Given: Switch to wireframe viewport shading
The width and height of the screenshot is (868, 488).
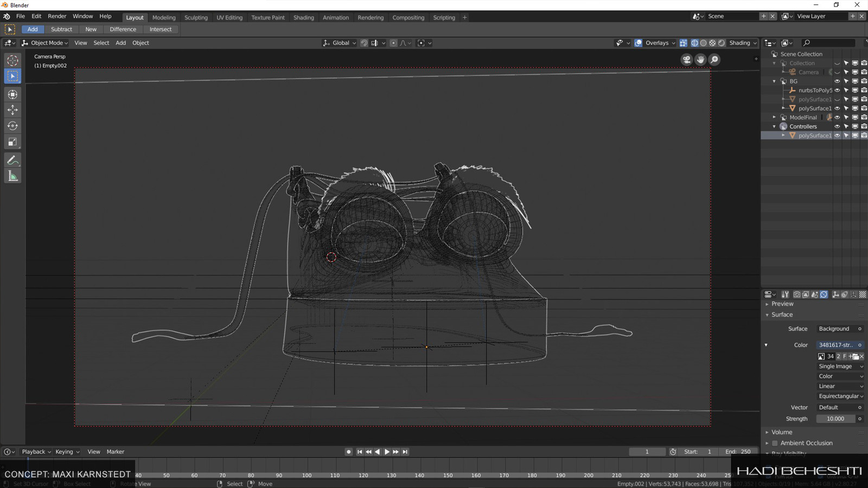Looking at the screenshot, I should click(694, 43).
